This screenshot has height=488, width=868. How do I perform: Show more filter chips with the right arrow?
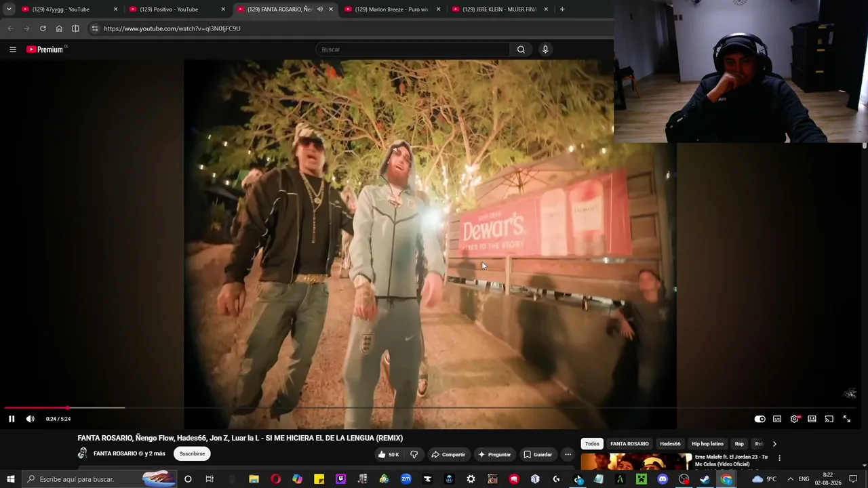coord(774,444)
